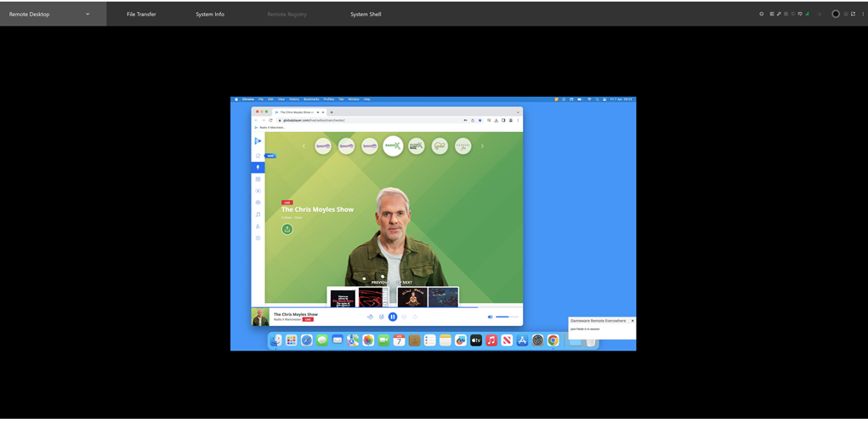Viewport: 868px width, 423px height.
Task: Enter full screen in Dameware toolbar
Action: [853, 14]
